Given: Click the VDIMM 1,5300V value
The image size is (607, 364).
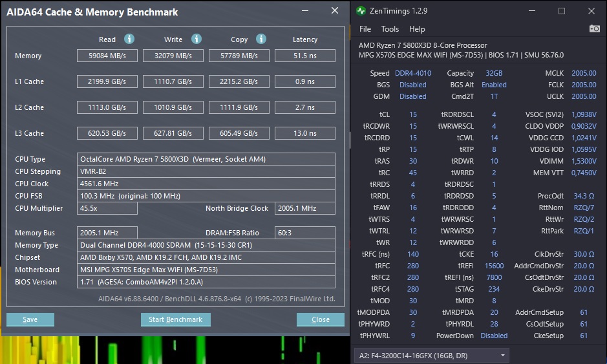Looking at the screenshot, I should pyautogui.click(x=584, y=161).
